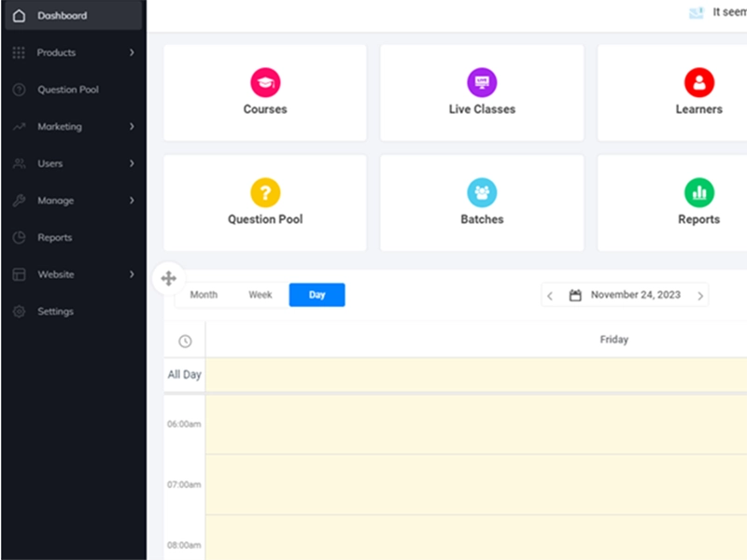Screen dimensions: 747x560
Task: Click the Friday column header
Action: pyautogui.click(x=614, y=340)
